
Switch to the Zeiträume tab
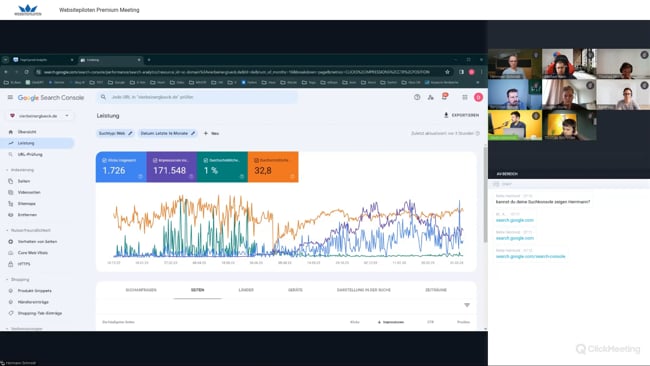click(x=436, y=290)
